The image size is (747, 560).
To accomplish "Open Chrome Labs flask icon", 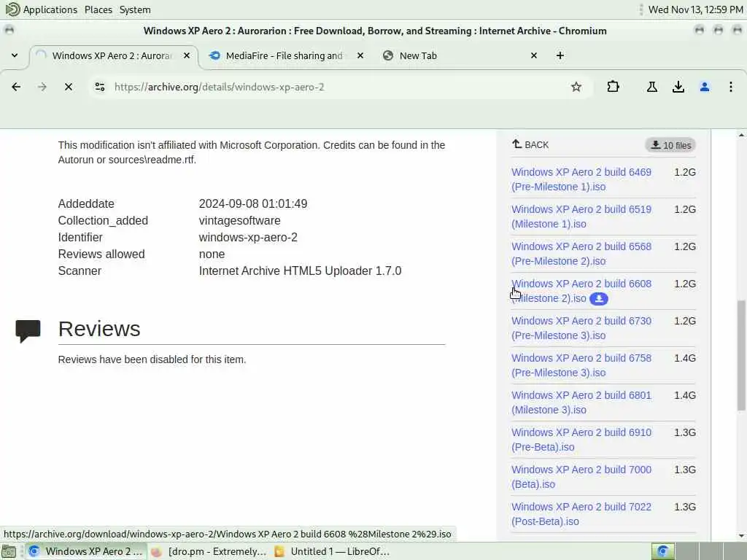I will click(652, 87).
